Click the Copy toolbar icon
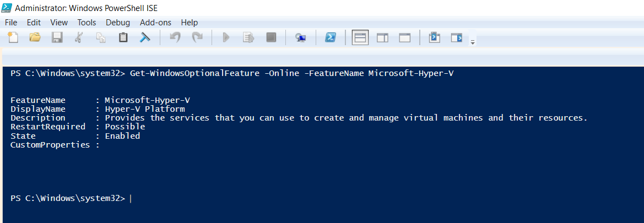This screenshot has width=644, height=223. coord(101,38)
